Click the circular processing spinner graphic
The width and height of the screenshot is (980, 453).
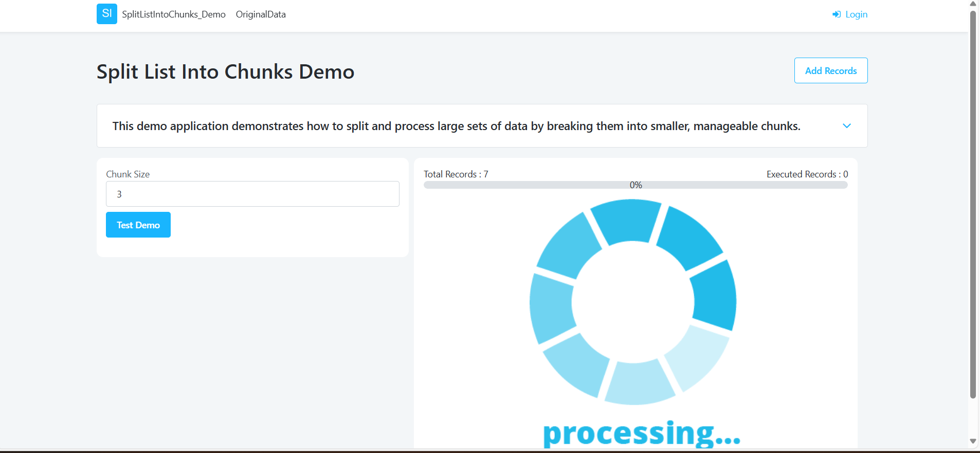[633, 302]
